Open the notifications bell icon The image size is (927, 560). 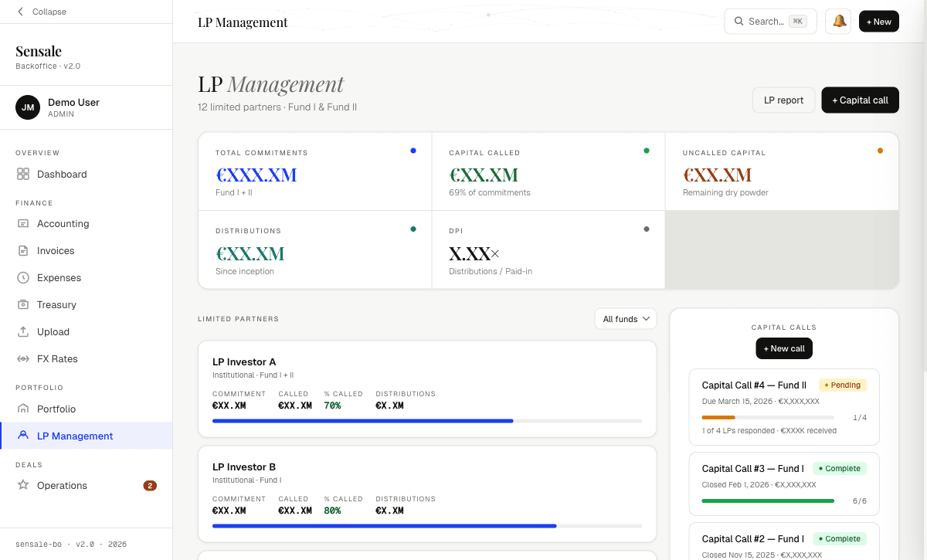coord(837,21)
